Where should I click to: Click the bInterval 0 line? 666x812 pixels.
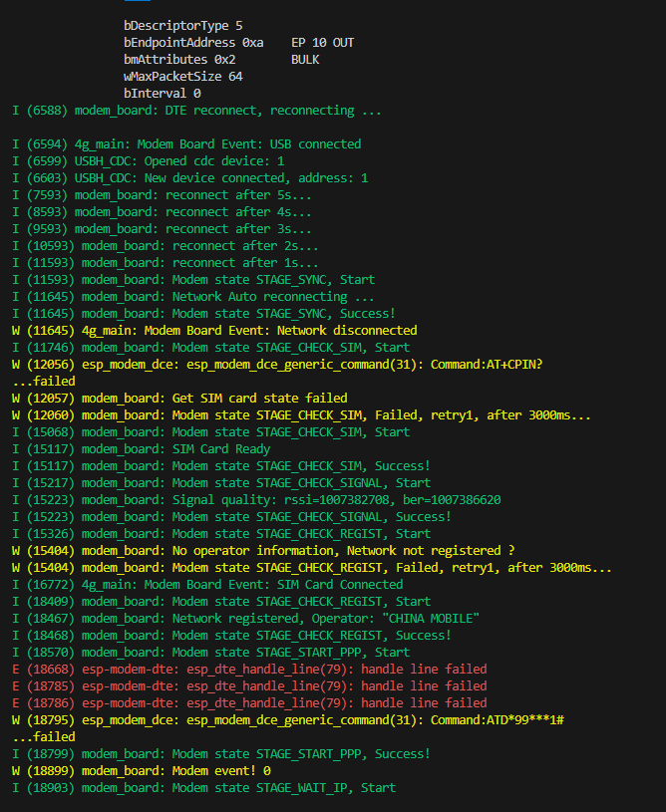(x=162, y=94)
